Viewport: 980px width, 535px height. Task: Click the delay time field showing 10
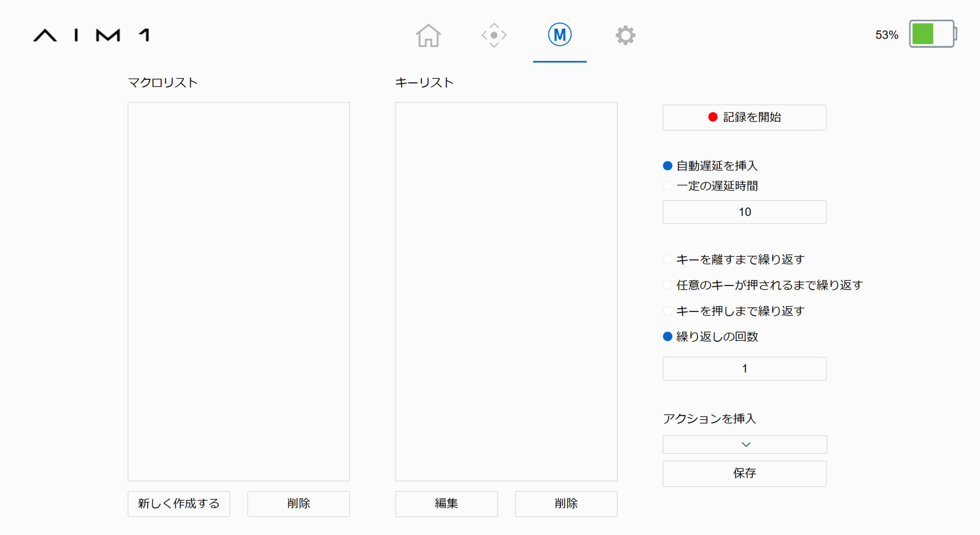[744, 212]
